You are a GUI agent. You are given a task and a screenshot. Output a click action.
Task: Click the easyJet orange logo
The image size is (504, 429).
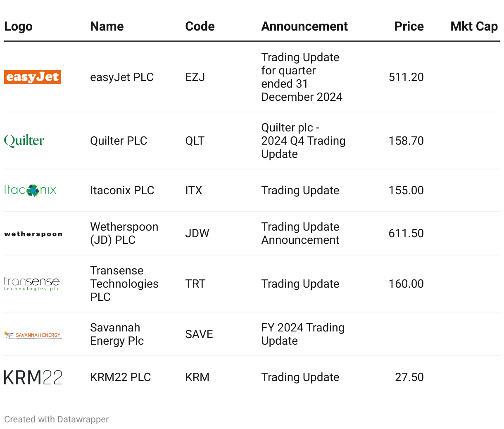point(33,77)
